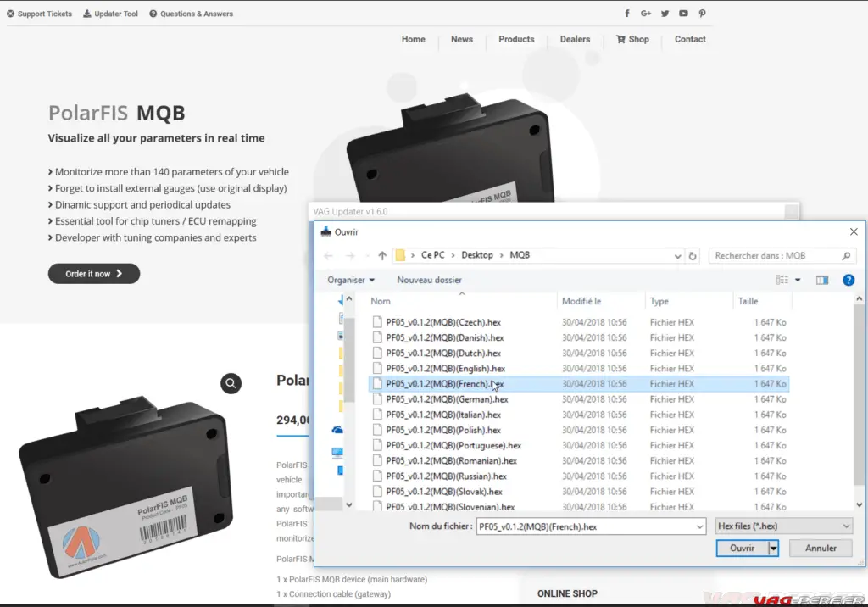This screenshot has width=868, height=607.
Task: Click Forward arrow in Ouvrir dialog
Action: (350, 256)
